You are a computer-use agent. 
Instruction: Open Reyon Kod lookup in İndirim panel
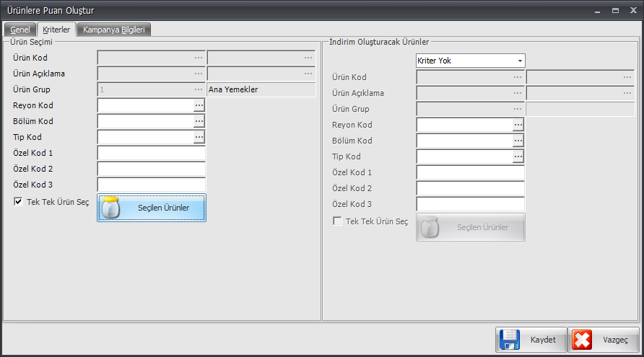click(x=518, y=125)
